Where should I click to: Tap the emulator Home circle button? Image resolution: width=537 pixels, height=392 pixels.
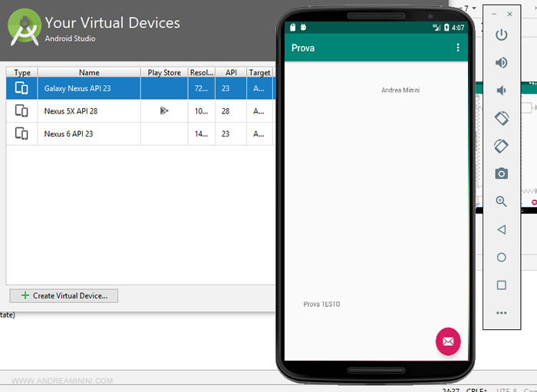[x=502, y=258]
